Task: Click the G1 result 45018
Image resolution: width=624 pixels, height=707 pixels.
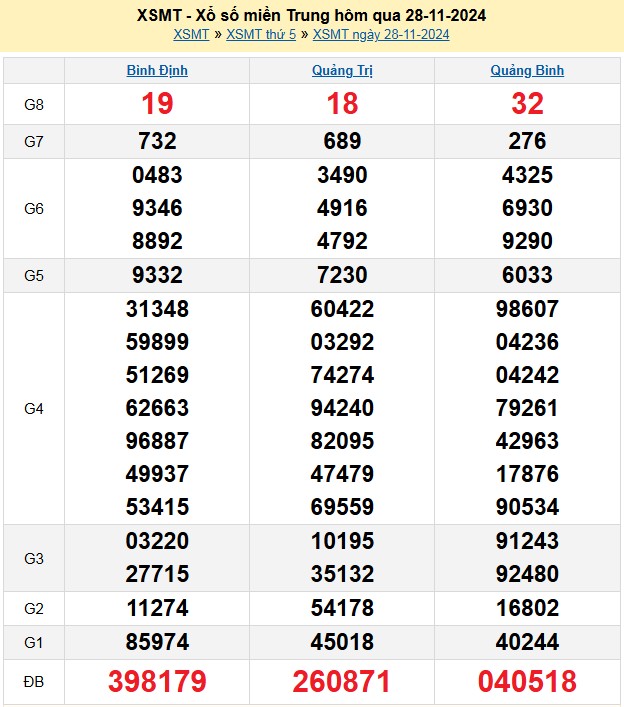Action: tap(342, 641)
